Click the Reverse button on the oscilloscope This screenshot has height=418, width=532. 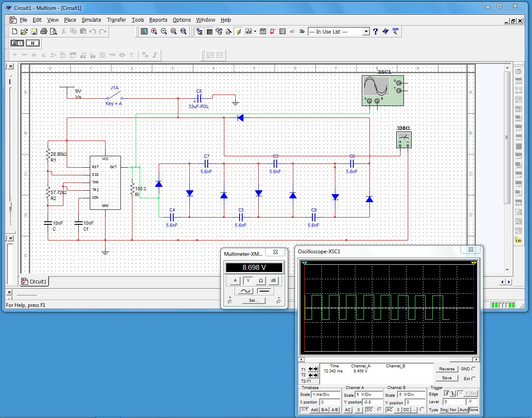(x=446, y=369)
